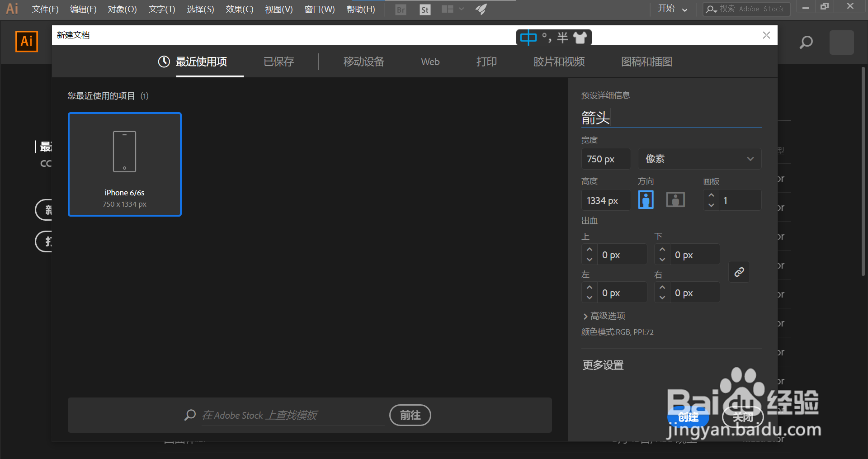This screenshot has width=868, height=459.
Task: Switch to the 已保存 tab
Action: [279, 62]
